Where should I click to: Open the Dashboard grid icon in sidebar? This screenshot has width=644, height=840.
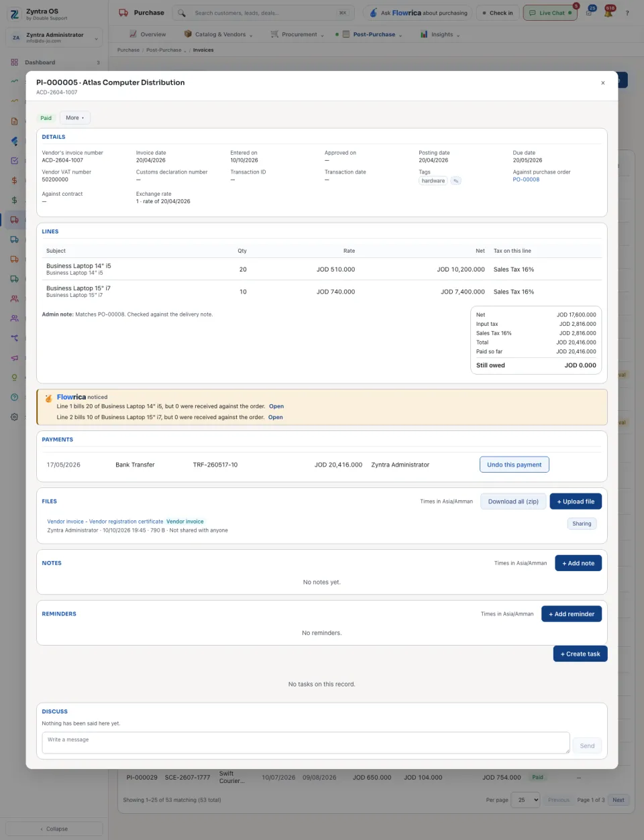14,62
